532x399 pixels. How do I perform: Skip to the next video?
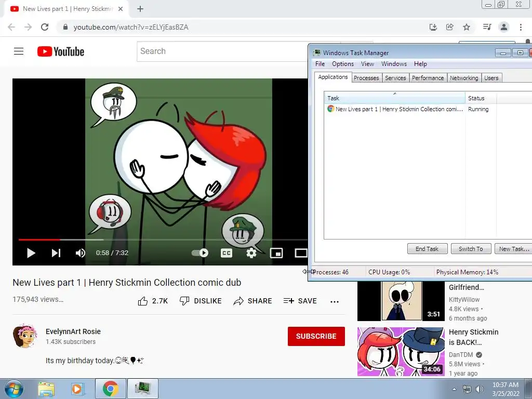(x=56, y=253)
